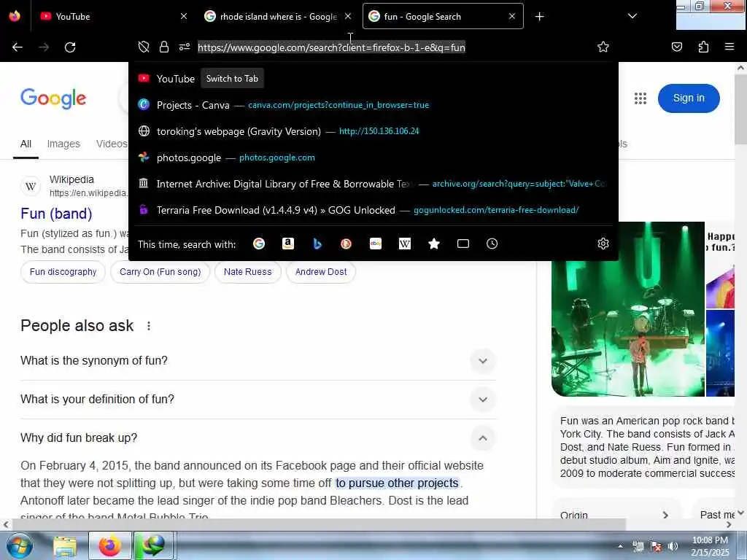Open search settings gear icon
The height and width of the screenshot is (560, 747).
click(x=603, y=244)
